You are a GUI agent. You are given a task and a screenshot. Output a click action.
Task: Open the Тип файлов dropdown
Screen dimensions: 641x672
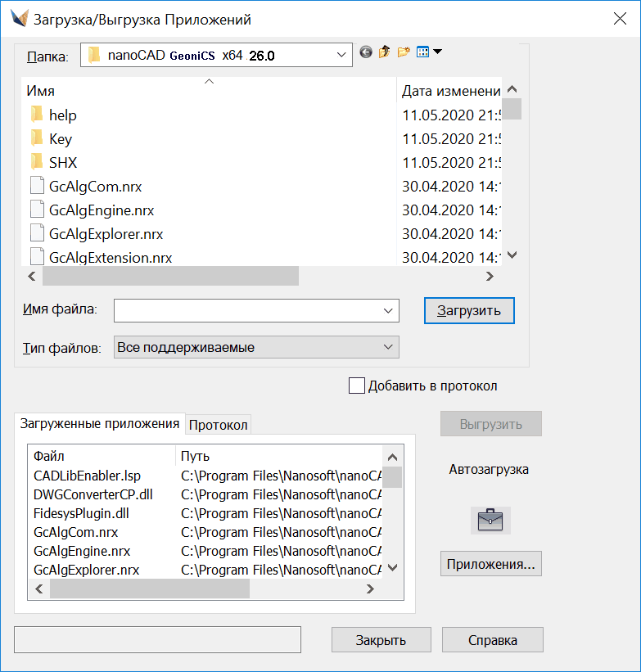tap(388, 348)
